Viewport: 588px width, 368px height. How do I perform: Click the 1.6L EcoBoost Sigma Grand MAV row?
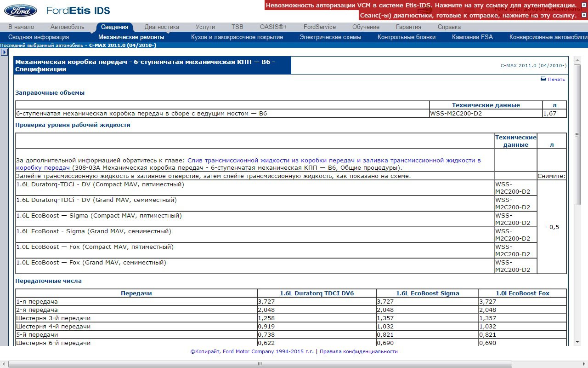[x=255, y=235]
